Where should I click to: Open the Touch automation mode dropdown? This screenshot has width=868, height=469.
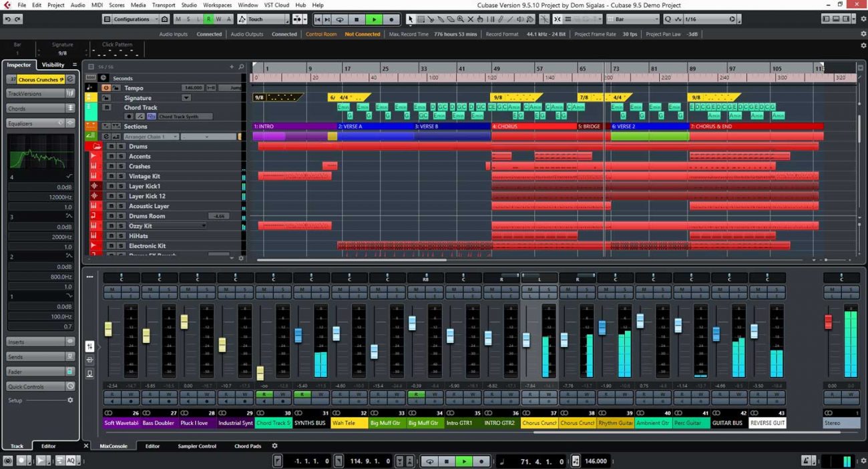coord(264,19)
